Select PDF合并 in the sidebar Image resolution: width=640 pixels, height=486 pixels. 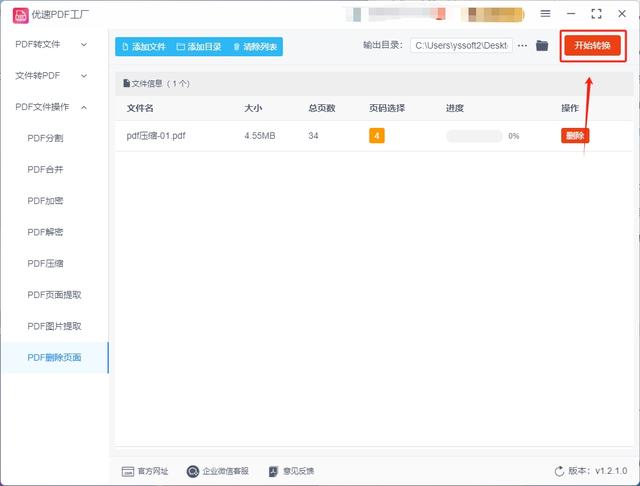click(45, 169)
